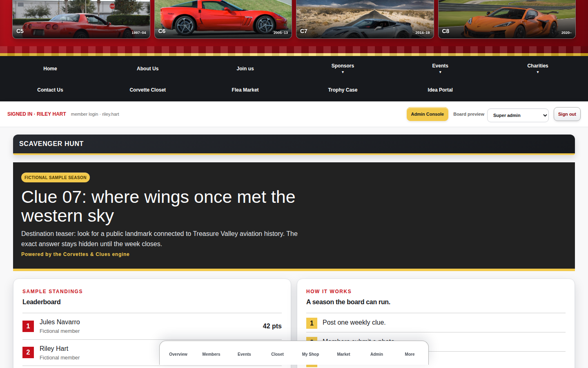Select the Admin tab in the bottom bar

coord(376,354)
